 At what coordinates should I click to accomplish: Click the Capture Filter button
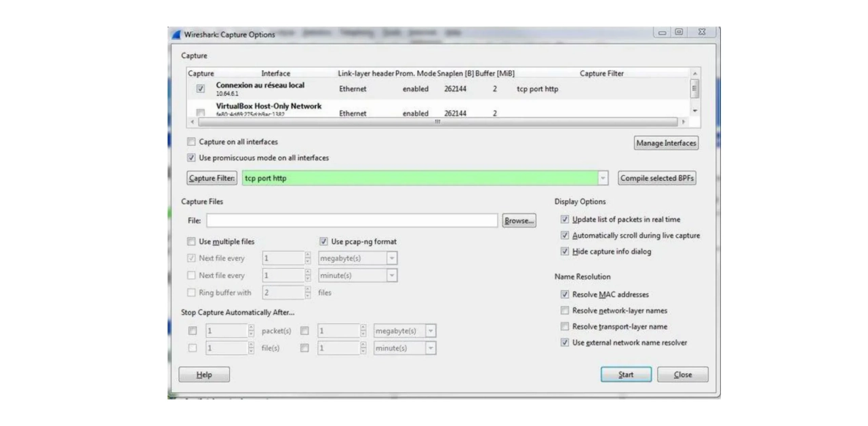click(212, 178)
